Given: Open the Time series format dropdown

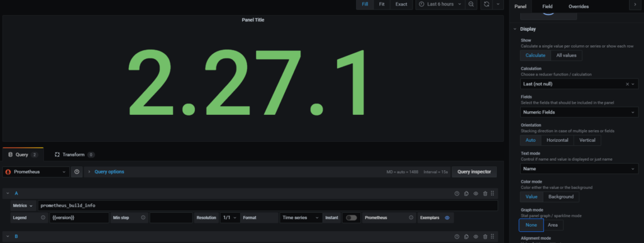Looking at the screenshot, I should point(301,218).
